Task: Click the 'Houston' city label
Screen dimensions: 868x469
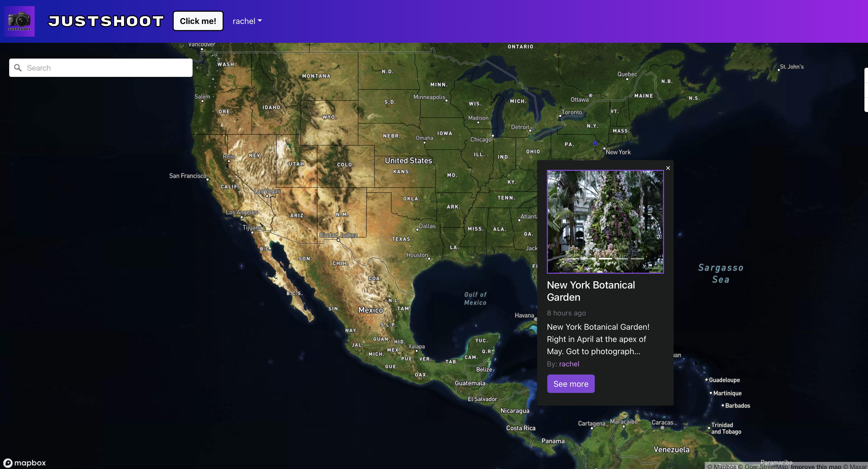Action: 417,255
